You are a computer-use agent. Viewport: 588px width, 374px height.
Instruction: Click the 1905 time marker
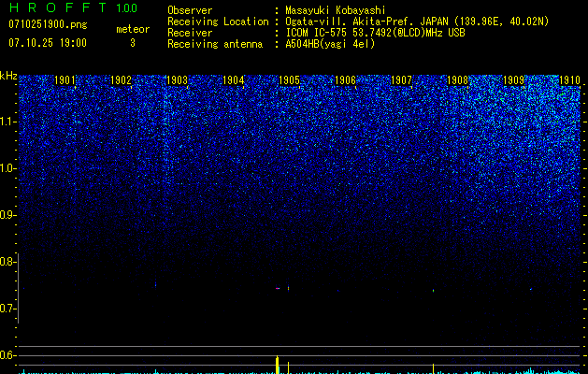pyautogui.click(x=289, y=80)
